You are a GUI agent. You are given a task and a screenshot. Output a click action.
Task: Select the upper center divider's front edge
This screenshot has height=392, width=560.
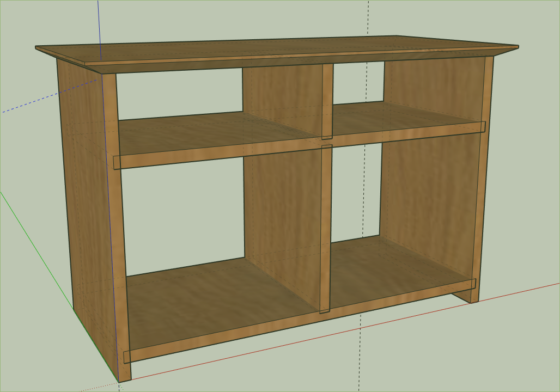(327, 101)
